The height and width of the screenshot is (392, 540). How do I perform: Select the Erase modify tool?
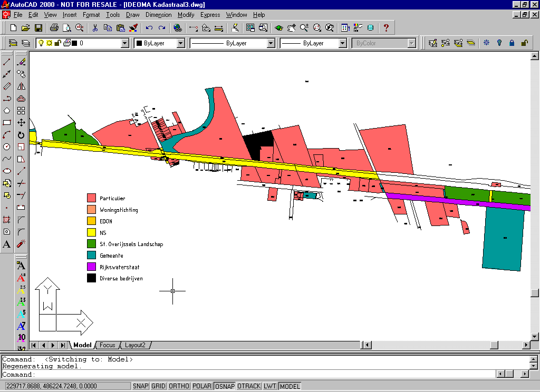click(21, 62)
